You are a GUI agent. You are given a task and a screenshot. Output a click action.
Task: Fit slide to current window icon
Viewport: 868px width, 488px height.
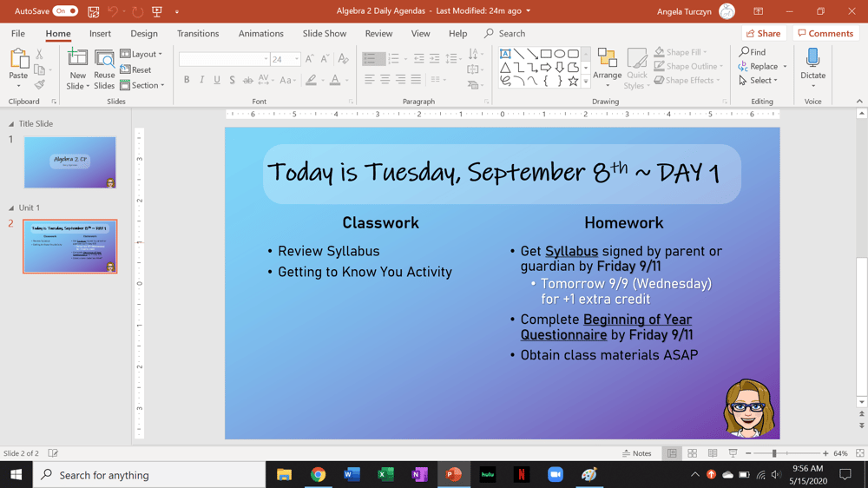pos(859,453)
